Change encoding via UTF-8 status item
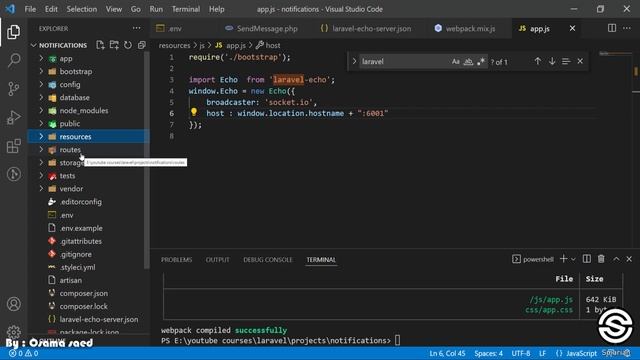 521,353
